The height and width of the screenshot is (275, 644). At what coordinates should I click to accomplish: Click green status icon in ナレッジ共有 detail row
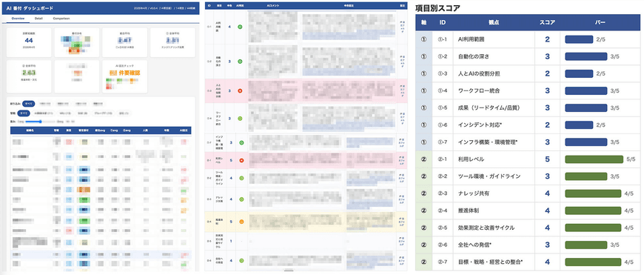pos(241,199)
